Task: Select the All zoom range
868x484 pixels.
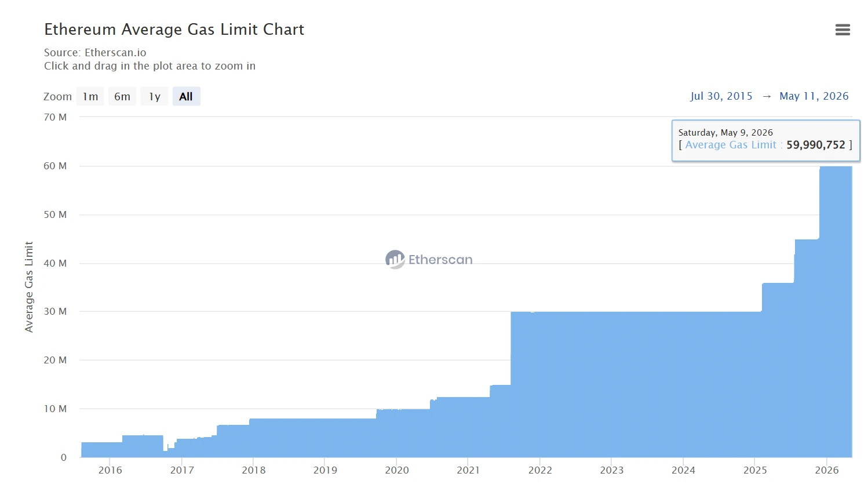Action: click(186, 96)
